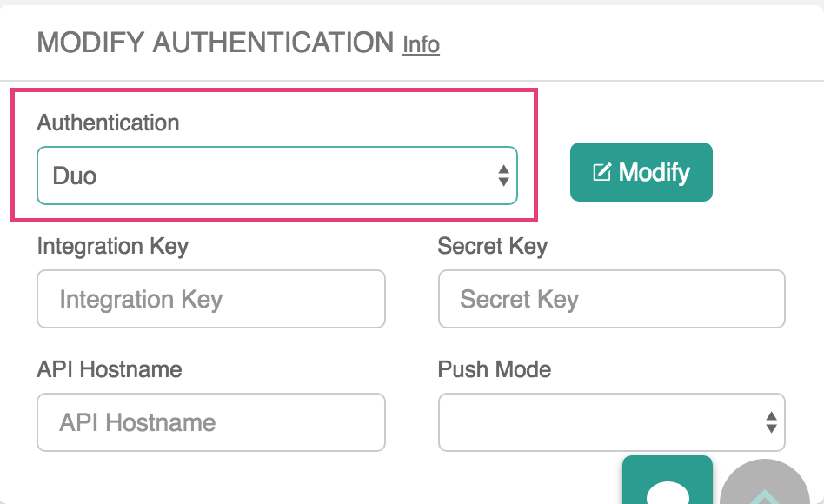Click the pencil edit icon on Modify
This screenshot has width=824, height=504.
click(x=601, y=172)
